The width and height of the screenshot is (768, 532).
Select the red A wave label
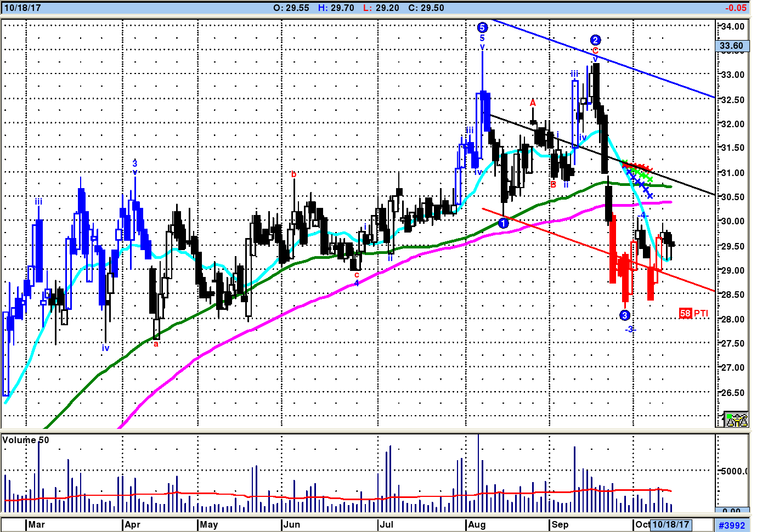coord(533,103)
